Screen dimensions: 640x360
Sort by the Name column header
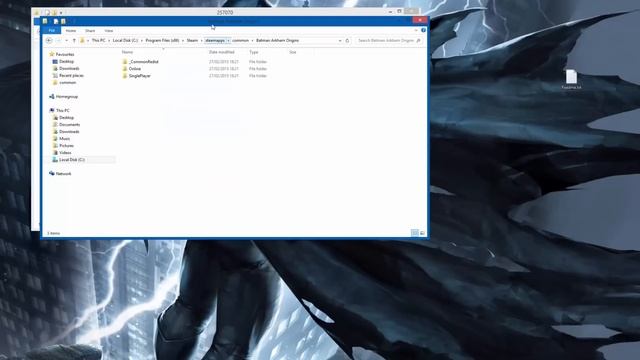(x=127, y=52)
